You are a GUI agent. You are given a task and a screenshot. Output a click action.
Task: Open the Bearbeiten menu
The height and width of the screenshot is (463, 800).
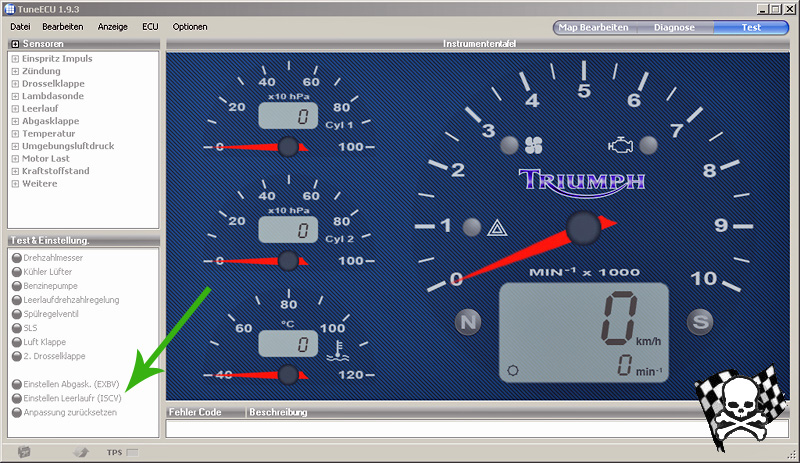[x=62, y=27]
